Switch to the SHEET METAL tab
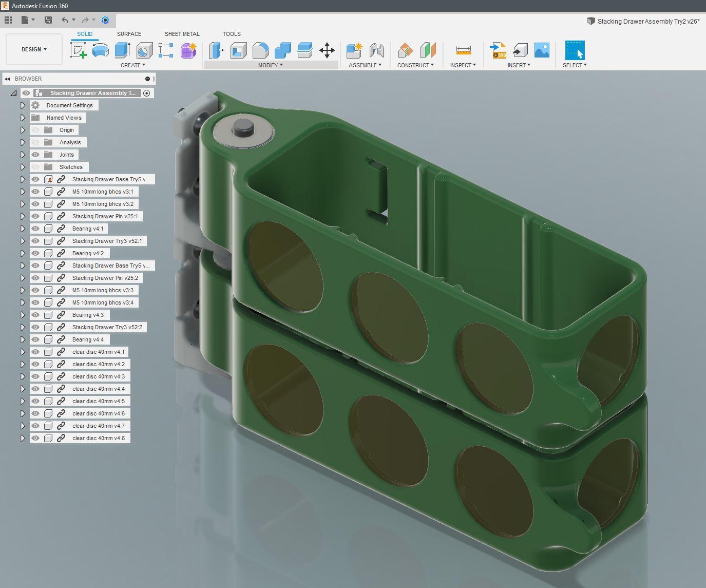 click(x=182, y=34)
